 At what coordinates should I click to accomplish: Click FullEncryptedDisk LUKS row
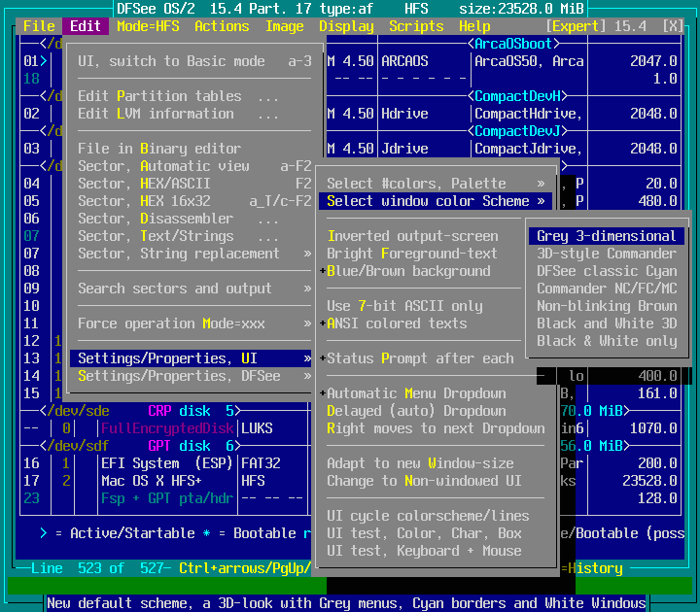coord(165,427)
